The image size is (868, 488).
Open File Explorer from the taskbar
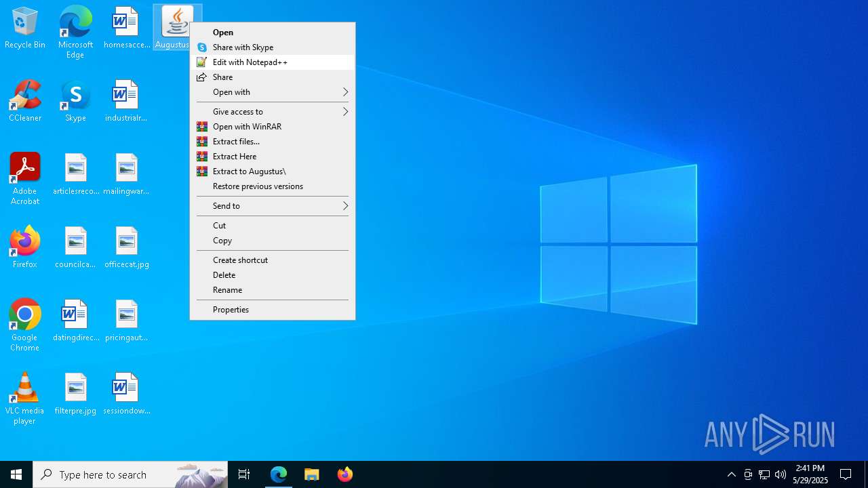pos(312,474)
